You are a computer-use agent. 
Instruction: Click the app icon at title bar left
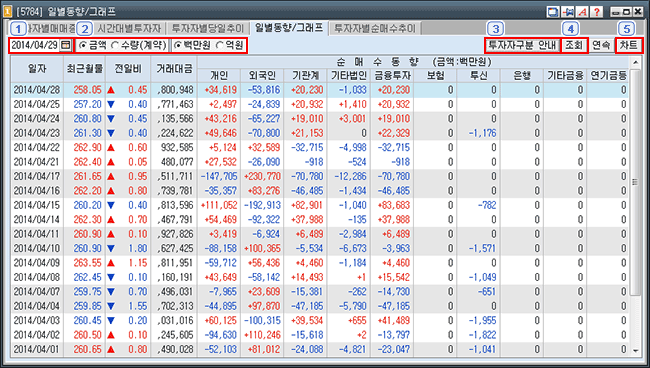(x=7, y=12)
